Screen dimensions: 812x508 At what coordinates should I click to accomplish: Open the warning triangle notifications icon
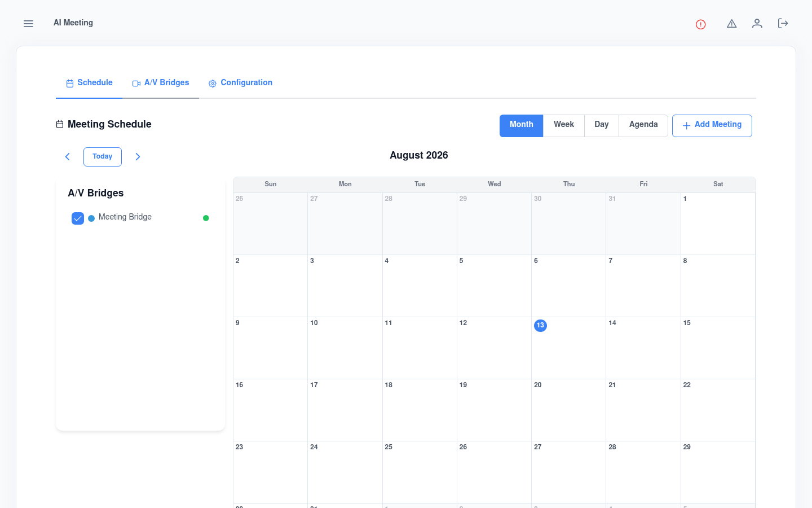coord(732,24)
